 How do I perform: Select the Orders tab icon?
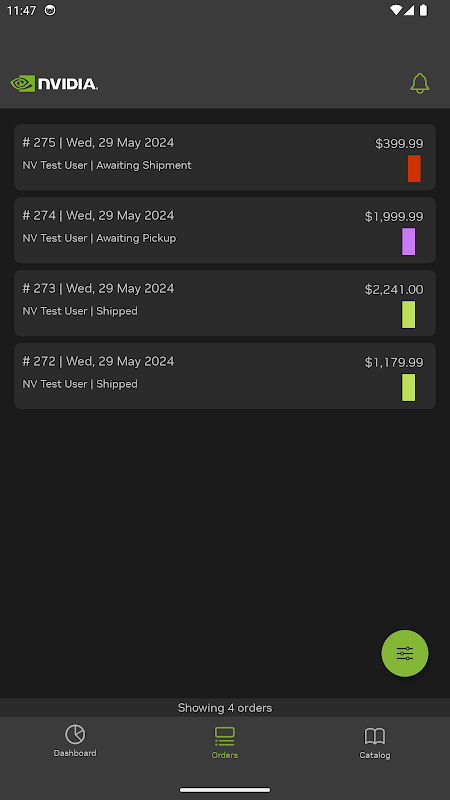pyautogui.click(x=224, y=736)
